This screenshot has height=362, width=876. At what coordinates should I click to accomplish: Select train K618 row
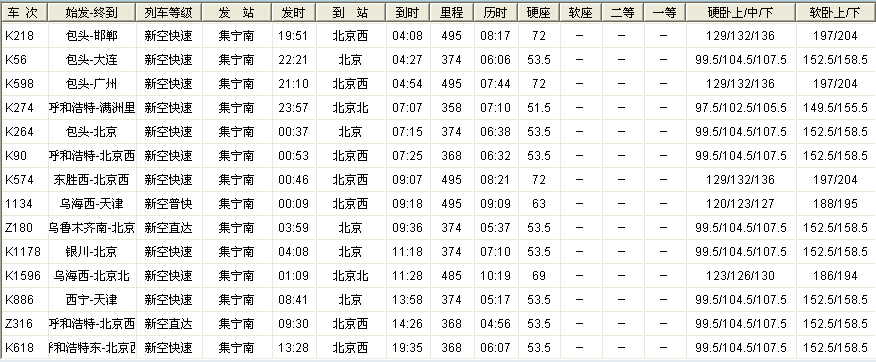pos(438,348)
